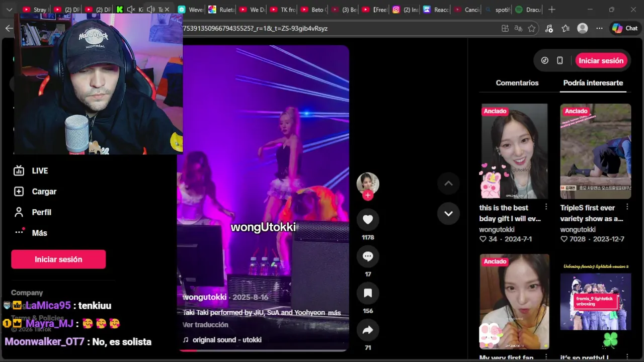Open the 'this is the best bday gift' video
The image size is (644, 362).
514,151
